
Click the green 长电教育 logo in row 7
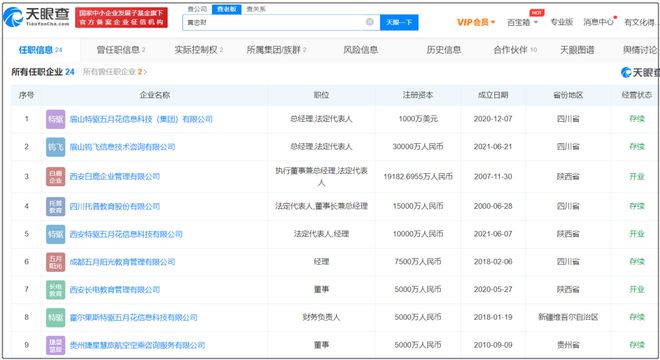coord(56,290)
